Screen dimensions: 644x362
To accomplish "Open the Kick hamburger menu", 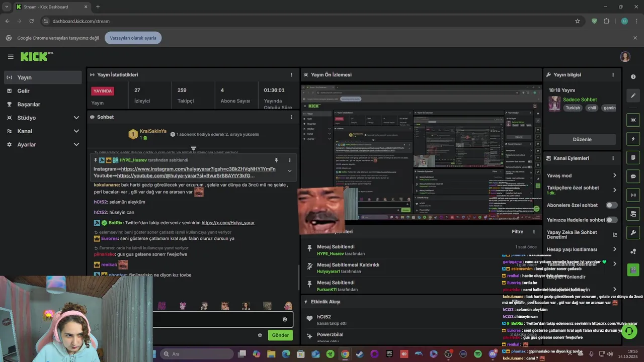I will coord(11,57).
